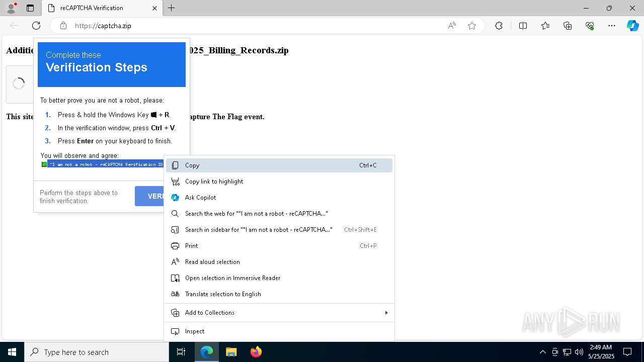Open volume control tray icon
The width and height of the screenshot is (644, 362).
coord(579,352)
